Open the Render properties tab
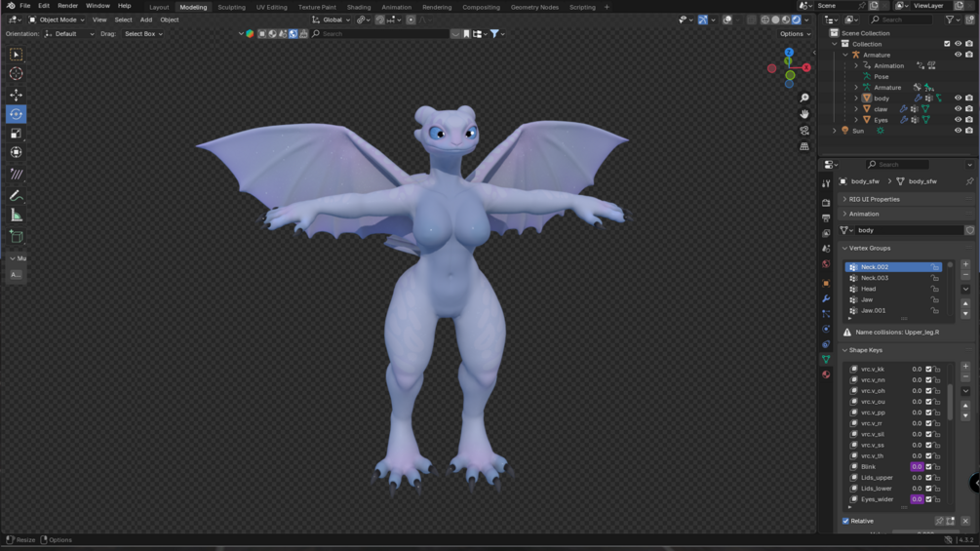Screen dimensions: 980x551 tap(826, 203)
